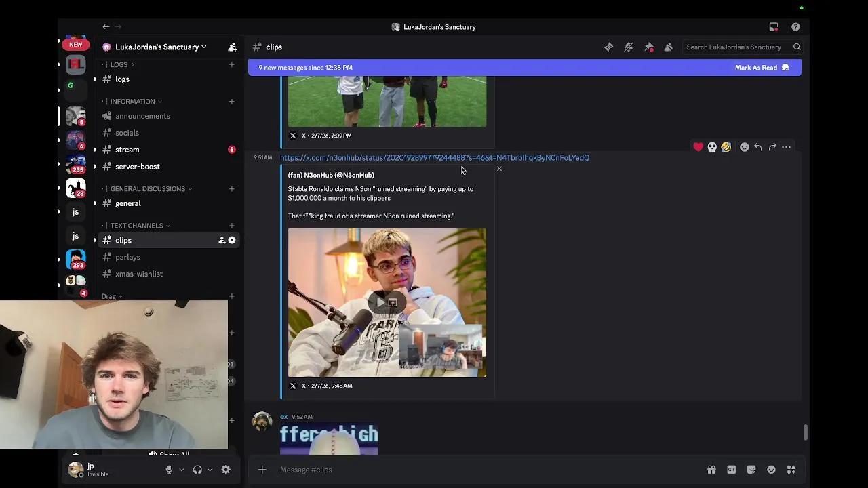Open the sticker picker
This screenshot has height=488, width=868.
click(751, 470)
